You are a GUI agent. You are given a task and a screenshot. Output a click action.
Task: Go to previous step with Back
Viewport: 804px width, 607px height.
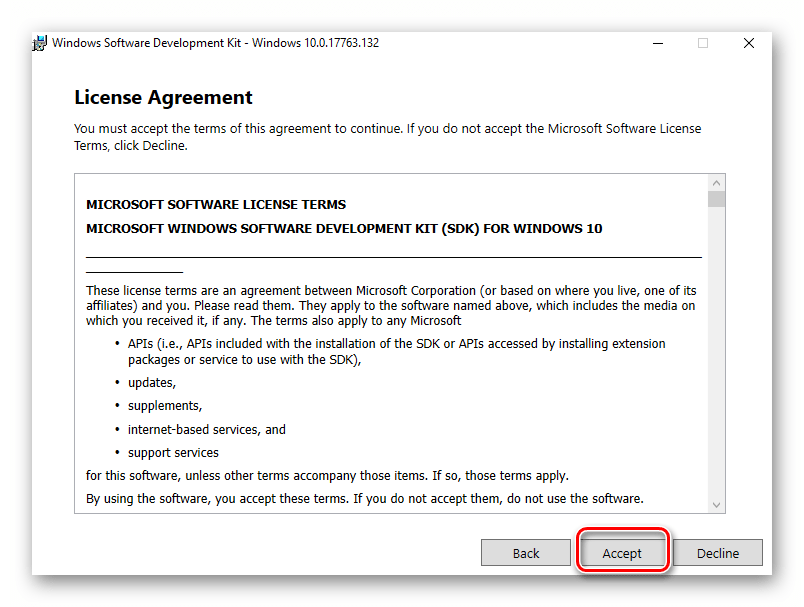click(526, 553)
